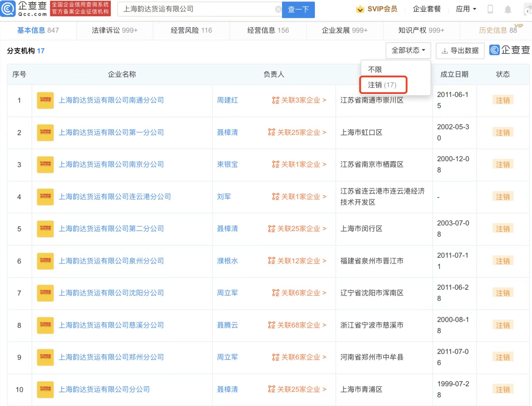Switch to 经营信息 tab
This screenshot has width=532, height=406.
(x=268, y=30)
